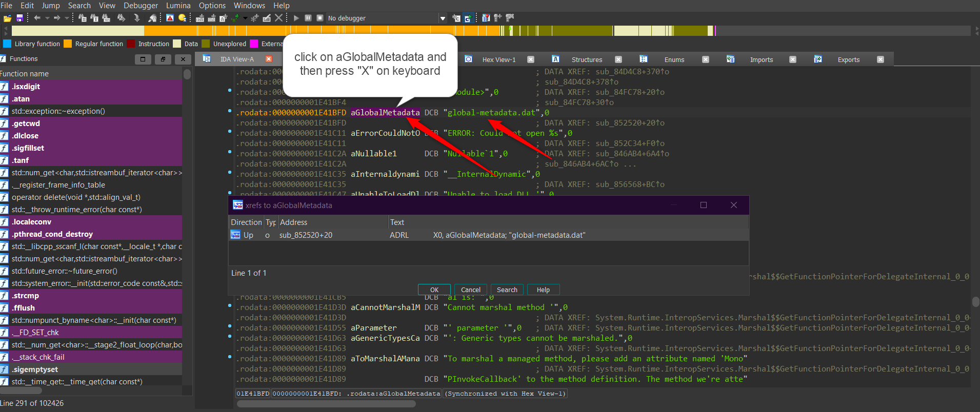Click the text search 'T' icon in toolbar

94,18
